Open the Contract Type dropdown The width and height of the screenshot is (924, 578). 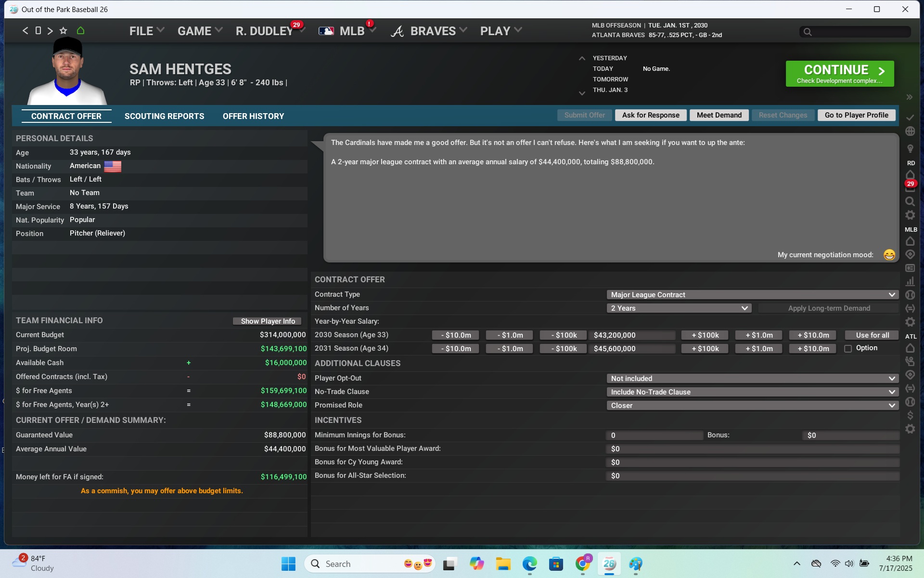pos(752,295)
